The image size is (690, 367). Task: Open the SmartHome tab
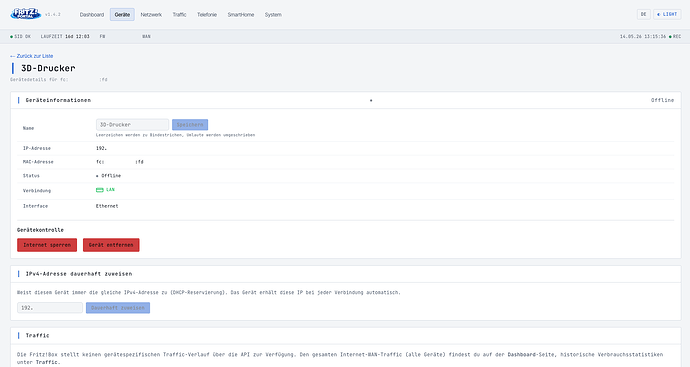point(241,15)
